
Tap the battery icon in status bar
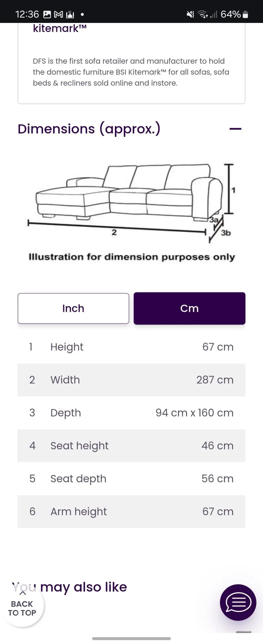(246, 15)
